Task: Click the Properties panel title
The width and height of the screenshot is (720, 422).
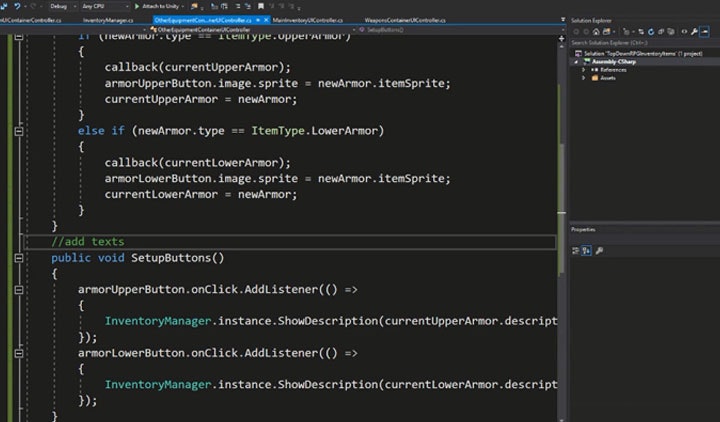Action: pyautogui.click(x=583, y=229)
